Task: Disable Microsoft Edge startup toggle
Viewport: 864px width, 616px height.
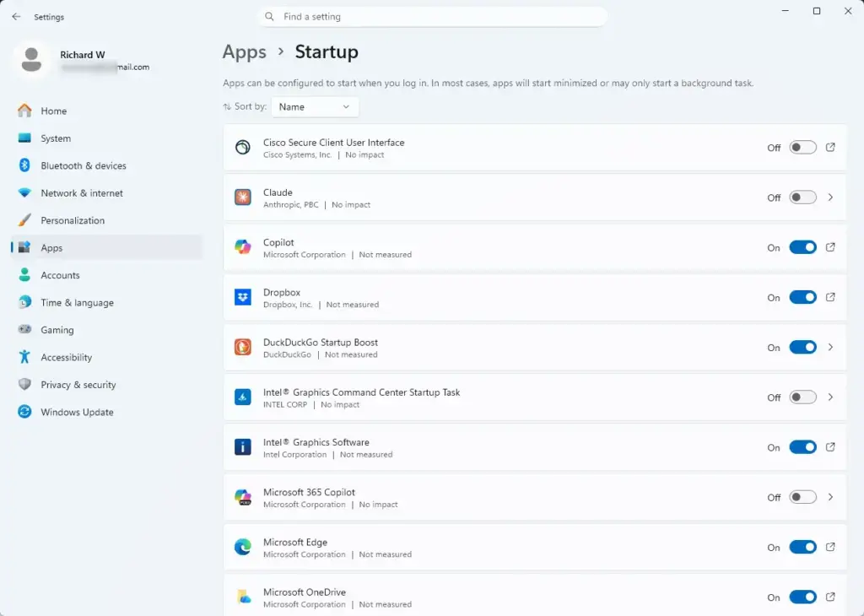Action: point(802,547)
